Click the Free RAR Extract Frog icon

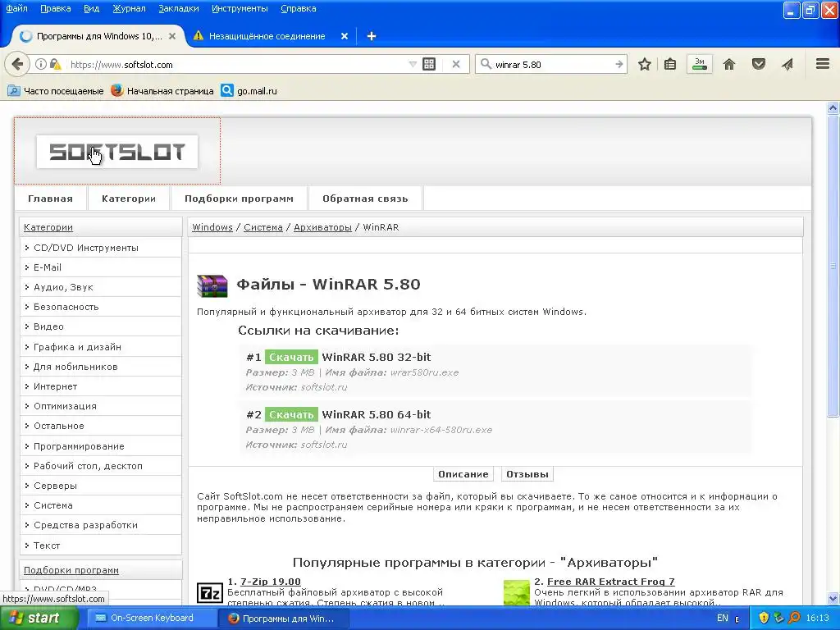coord(517,593)
